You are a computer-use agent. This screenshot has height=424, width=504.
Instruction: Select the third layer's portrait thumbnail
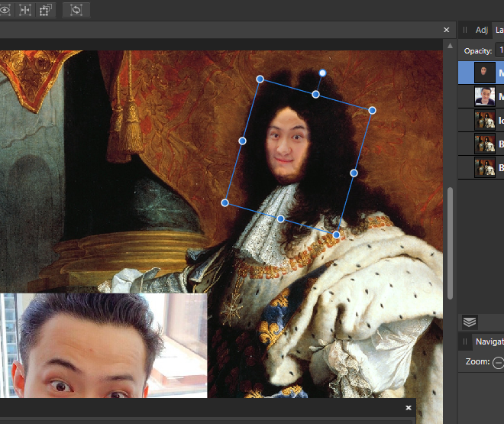click(x=485, y=120)
